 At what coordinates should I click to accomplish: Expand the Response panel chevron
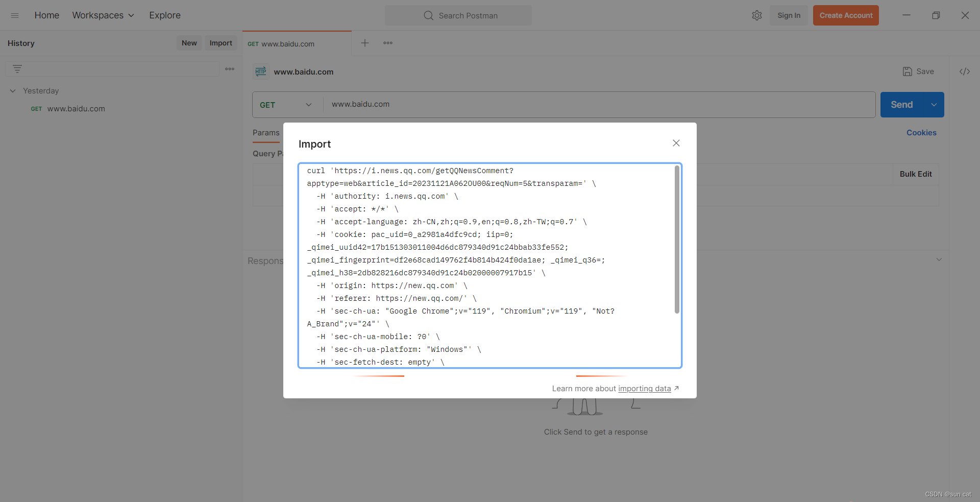[939, 260]
